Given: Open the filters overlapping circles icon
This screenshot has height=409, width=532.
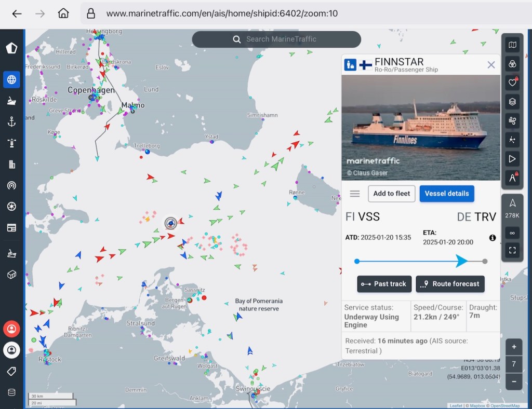Looking at the screenshot, I should tap(512, 64).
